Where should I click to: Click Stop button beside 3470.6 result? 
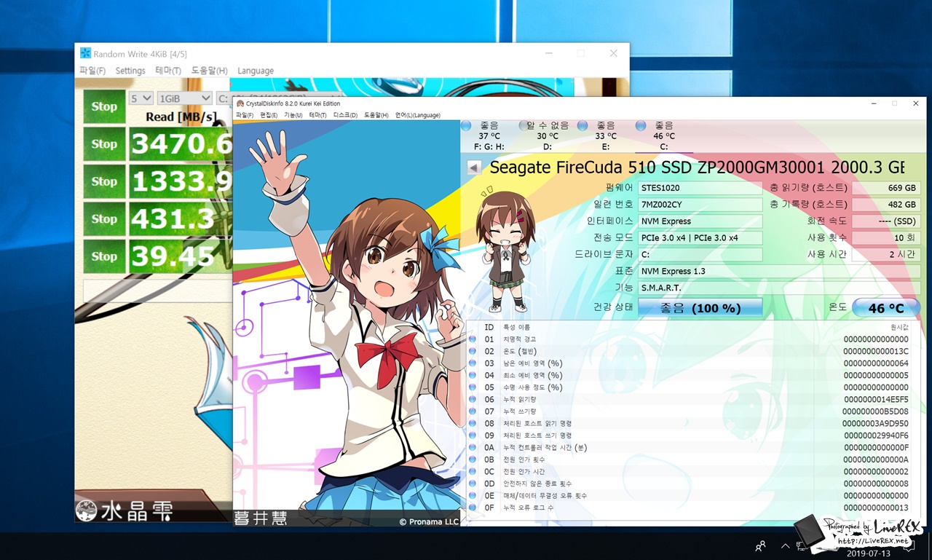pos(104,143)
